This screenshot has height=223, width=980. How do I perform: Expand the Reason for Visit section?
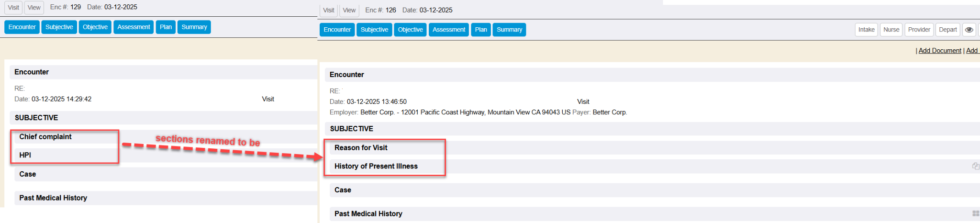tap(361, 148)
